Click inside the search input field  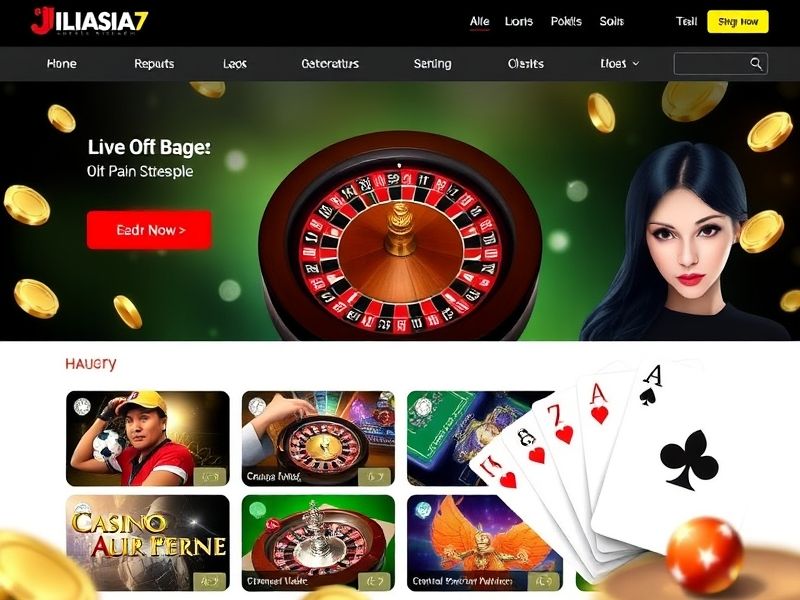(x=712, y=64)
